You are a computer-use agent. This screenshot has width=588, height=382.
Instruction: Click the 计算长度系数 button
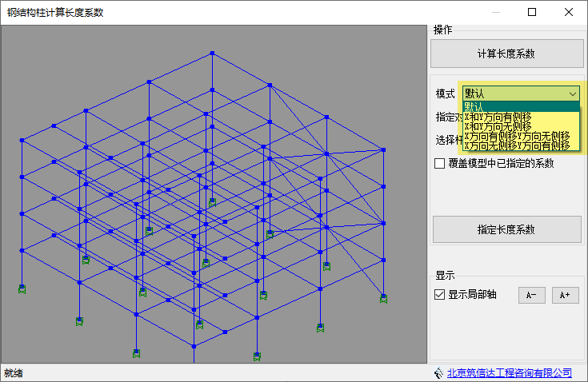[506, 54]
